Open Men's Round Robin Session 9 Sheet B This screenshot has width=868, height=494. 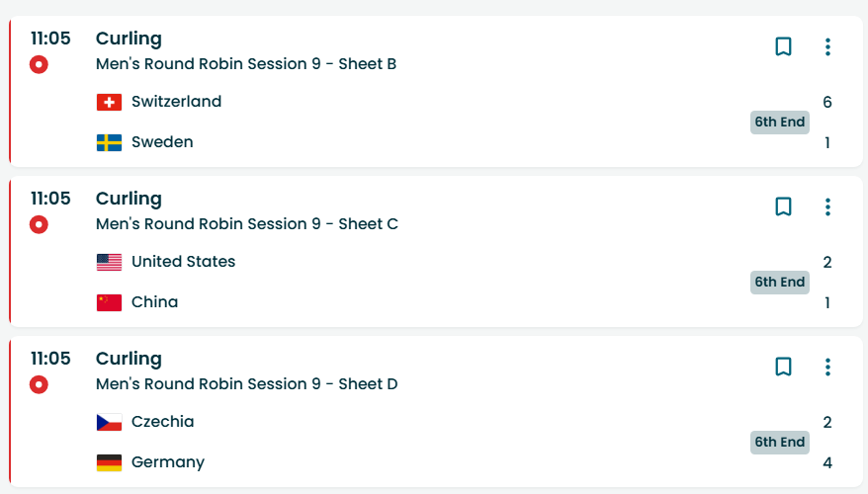point(246,64)
